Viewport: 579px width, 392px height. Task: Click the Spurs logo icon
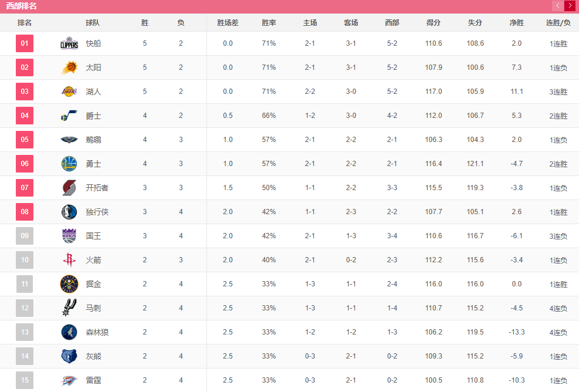click(69, 307)
